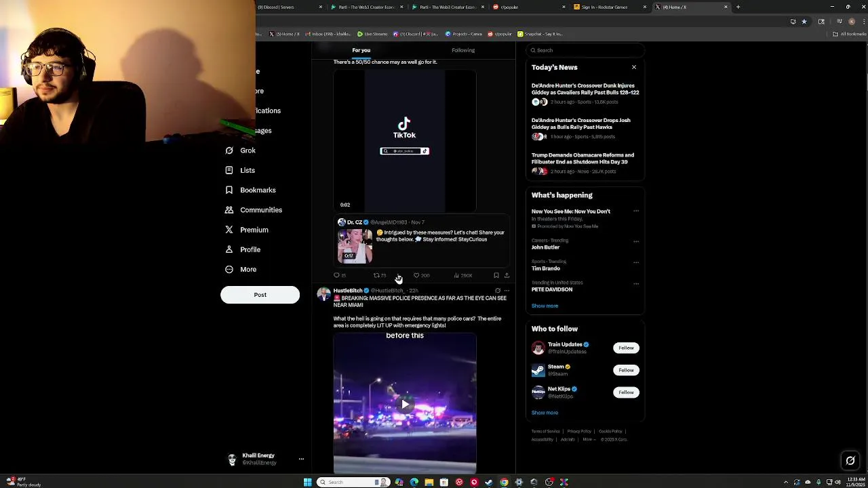Repost the TikTok post

tap(380, 275)
